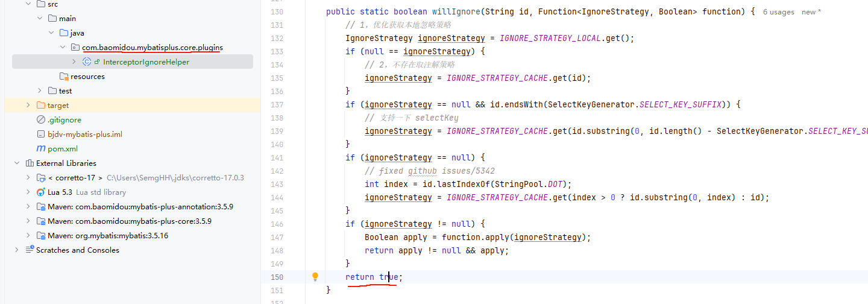Click the yellow lightbulb quick-fix icon
The width and height of the screenshot is (868, 304).
point(315,277)
